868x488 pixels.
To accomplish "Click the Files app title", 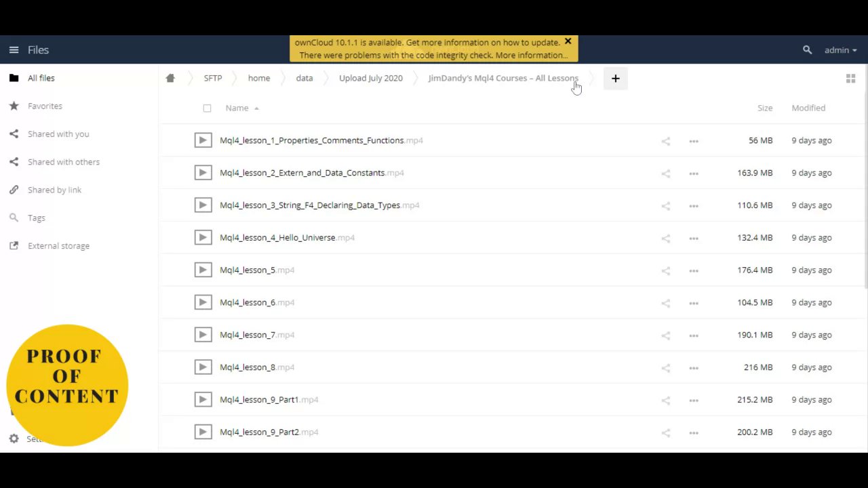I will coord(38,49).
